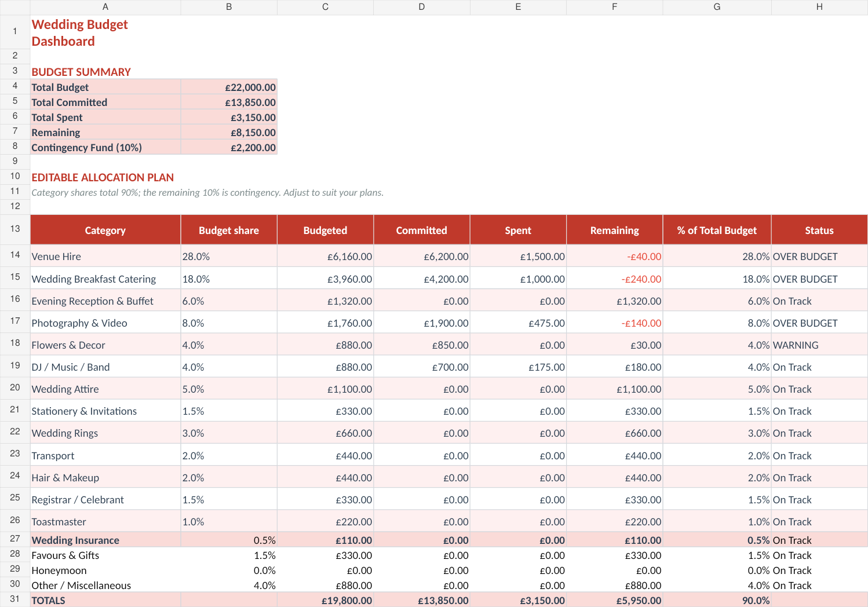Select Photography spent £475.00
The height and width of the screenshot is (607, 868).
[x=518, y=323]
